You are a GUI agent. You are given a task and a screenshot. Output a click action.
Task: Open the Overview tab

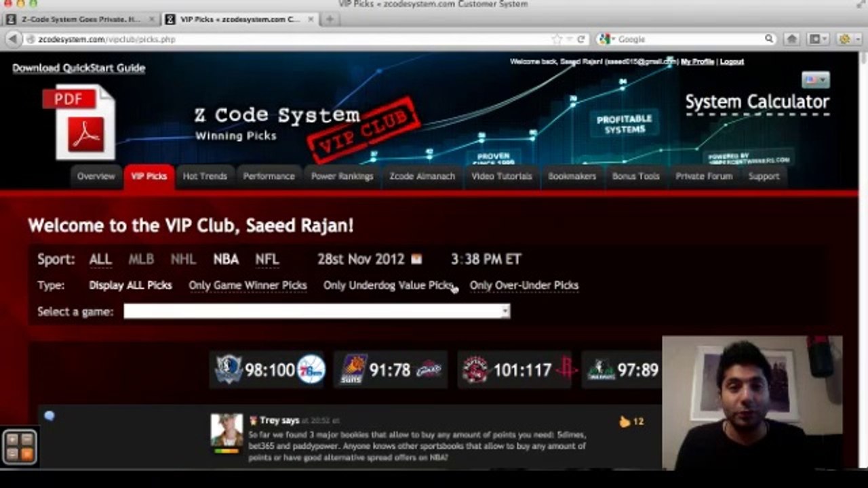[x=96, y=176]
